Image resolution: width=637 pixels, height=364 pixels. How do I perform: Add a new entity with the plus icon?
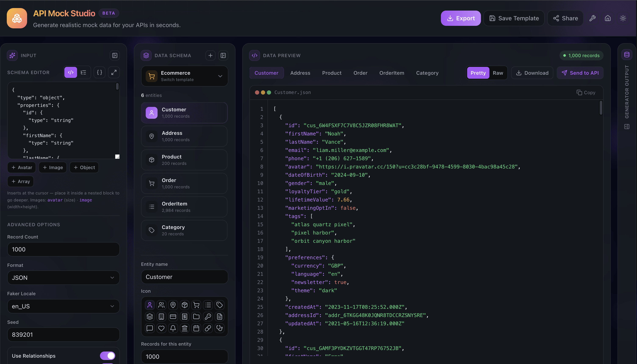pyautogui.click(x=210, y=55)
